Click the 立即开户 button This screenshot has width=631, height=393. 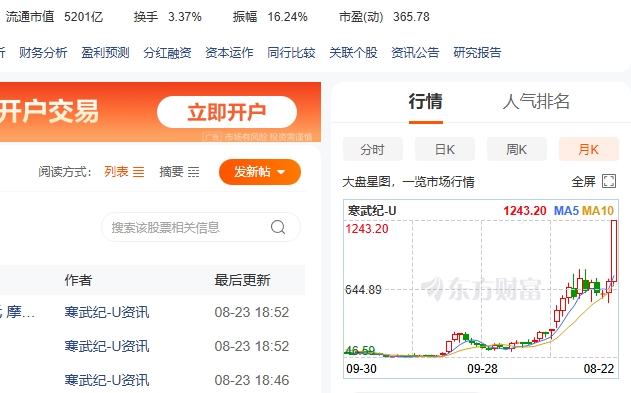click(x=227, y=112)
